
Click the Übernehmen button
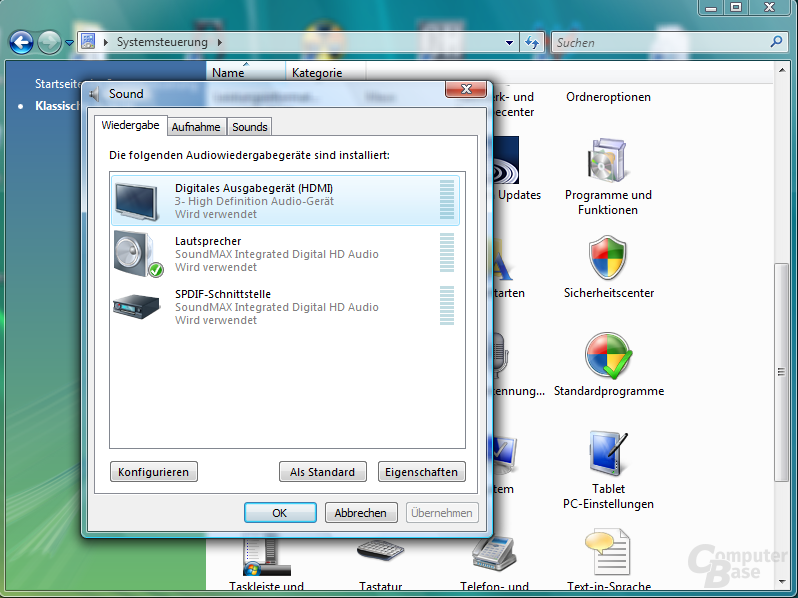442,512
